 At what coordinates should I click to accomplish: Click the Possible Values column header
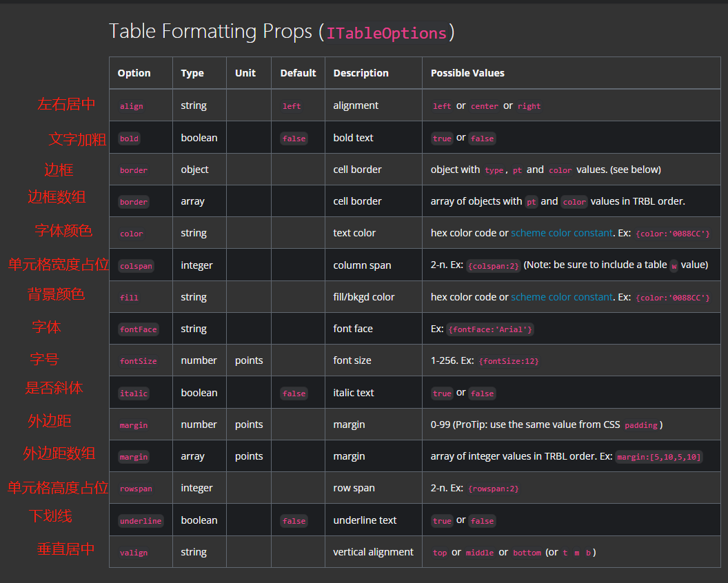point(467,73)
